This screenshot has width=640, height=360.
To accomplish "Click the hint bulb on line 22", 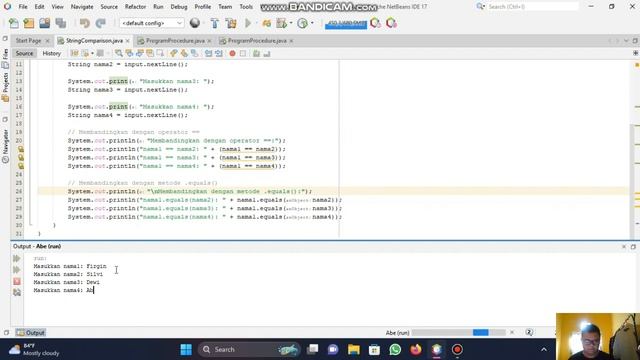I will (20, 158).
